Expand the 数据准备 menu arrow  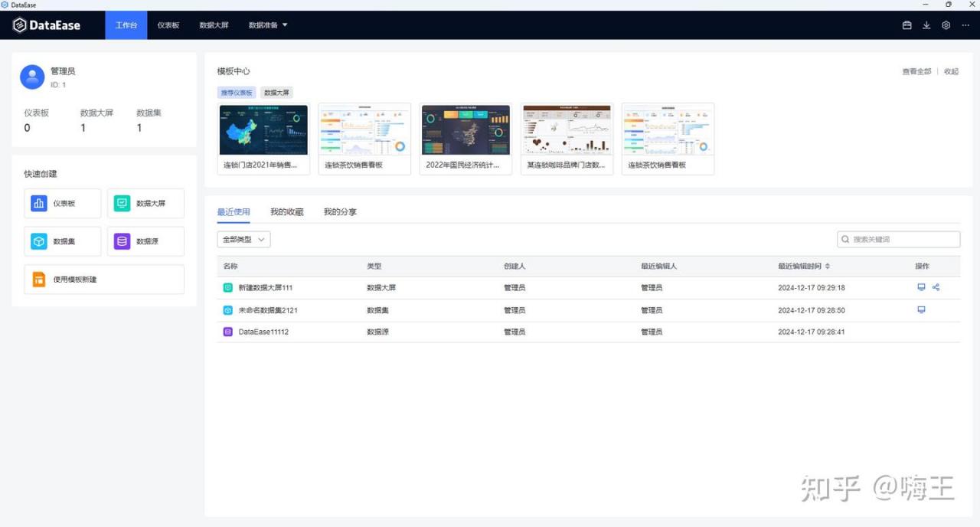[285, 25]
